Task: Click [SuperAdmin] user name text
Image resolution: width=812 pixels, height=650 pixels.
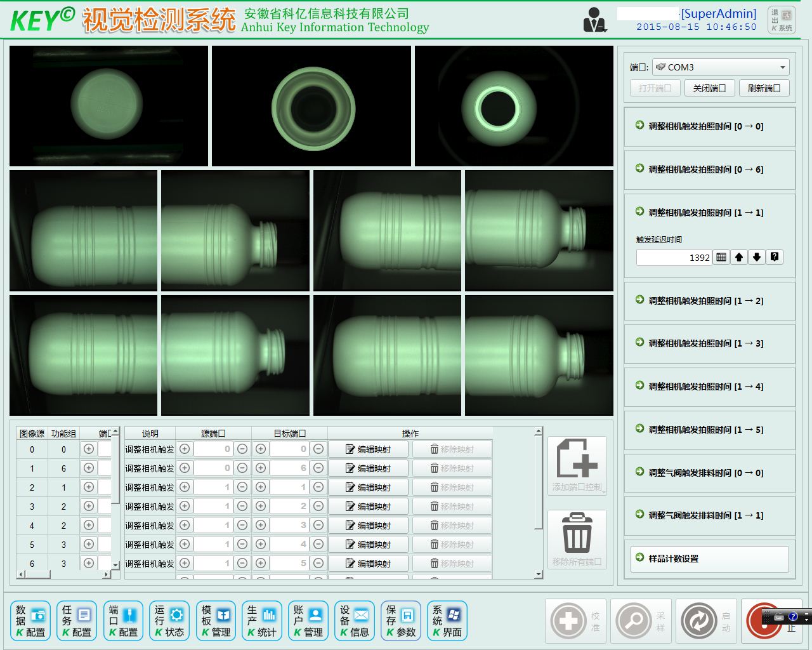Action: pyautogui.click(x=719, y=13)
